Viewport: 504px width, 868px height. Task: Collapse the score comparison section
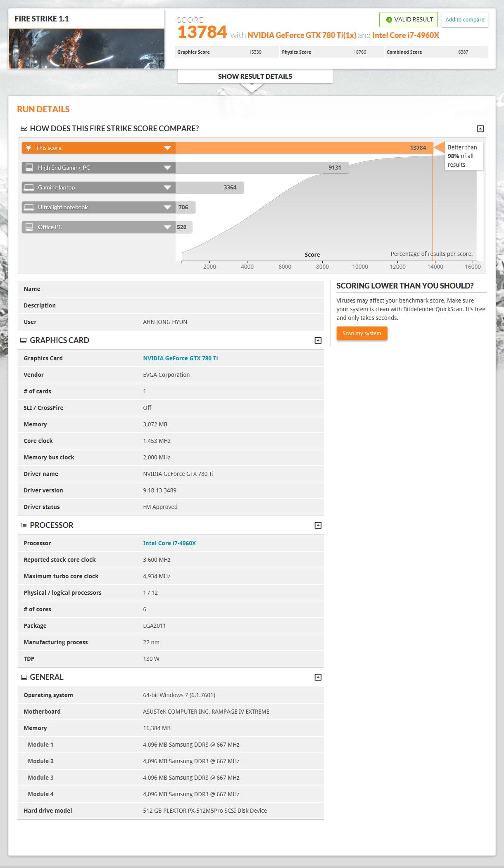[x=480, y=129]
